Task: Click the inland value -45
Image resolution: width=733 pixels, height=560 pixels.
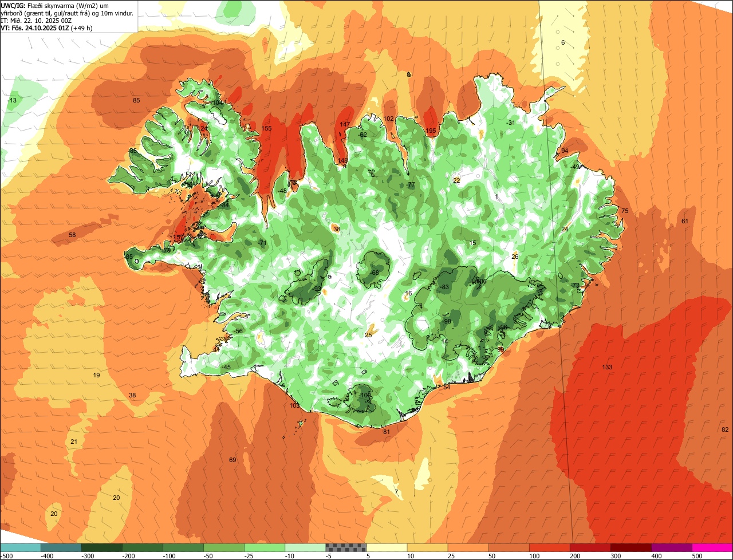Action: pyautogui.click(x=226, y=367)
